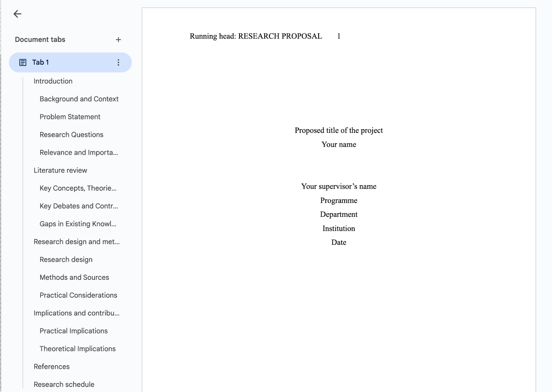Jump to the References heading
Viewport: 552px width, 392px height.
pos(52,366)
